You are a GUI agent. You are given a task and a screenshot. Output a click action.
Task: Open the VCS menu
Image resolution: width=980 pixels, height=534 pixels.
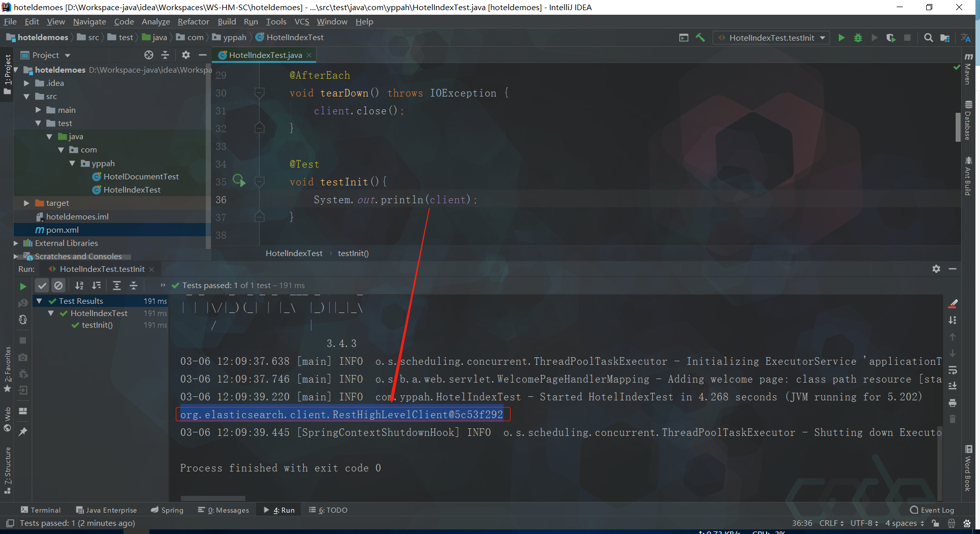tap(302, 21)
